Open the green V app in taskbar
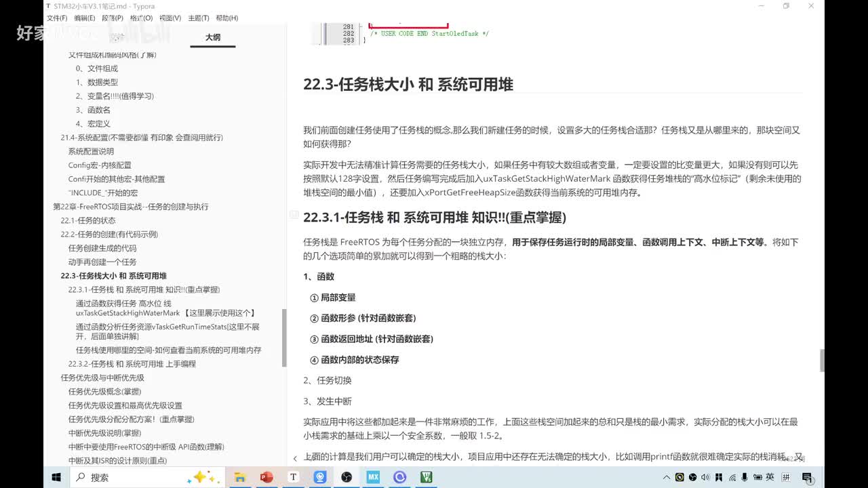This screenshot has width=868, height=488. click(427, 477)
